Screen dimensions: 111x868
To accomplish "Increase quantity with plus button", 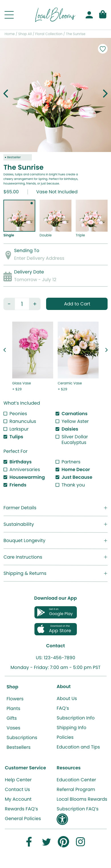I will [35, 304].
